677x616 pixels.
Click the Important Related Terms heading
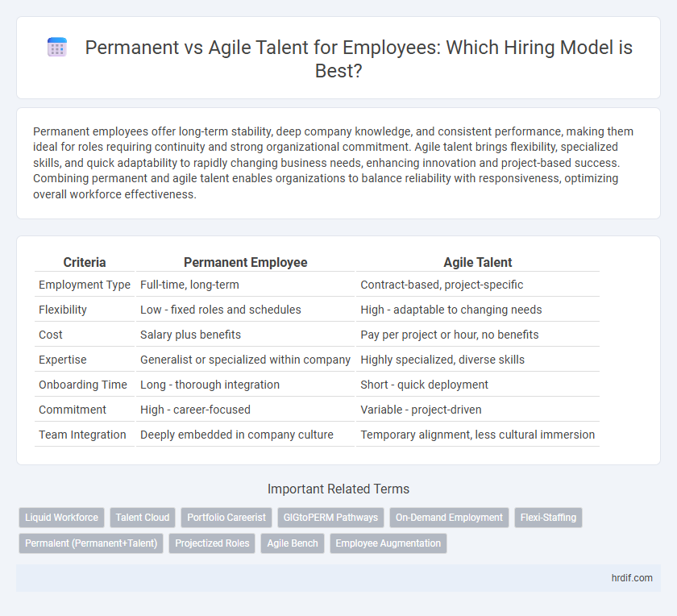338,489
